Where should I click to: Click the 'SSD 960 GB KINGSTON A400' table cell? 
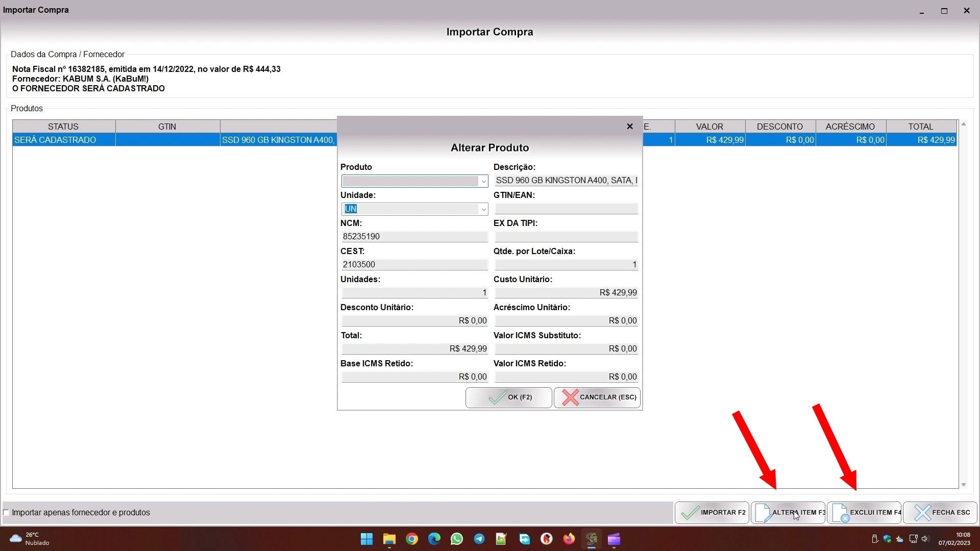(x=279, y=140)
